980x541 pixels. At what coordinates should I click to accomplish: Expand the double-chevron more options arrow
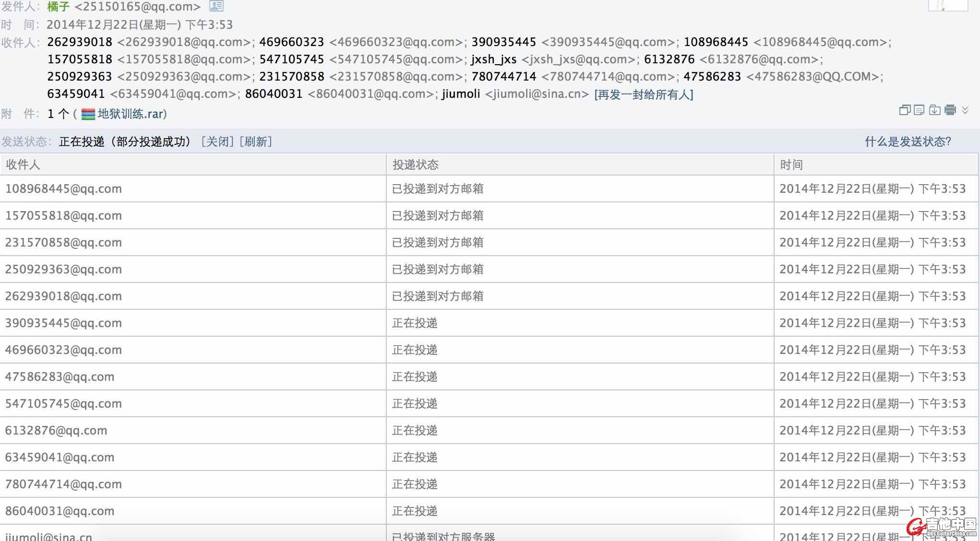tap(965, 110)
